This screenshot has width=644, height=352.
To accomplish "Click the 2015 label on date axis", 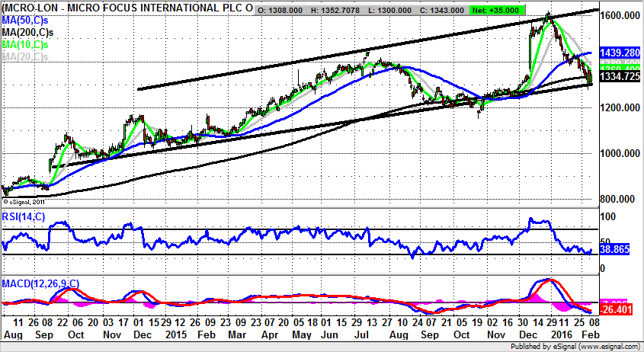I will pyautogui.click(x=177, y=334).
